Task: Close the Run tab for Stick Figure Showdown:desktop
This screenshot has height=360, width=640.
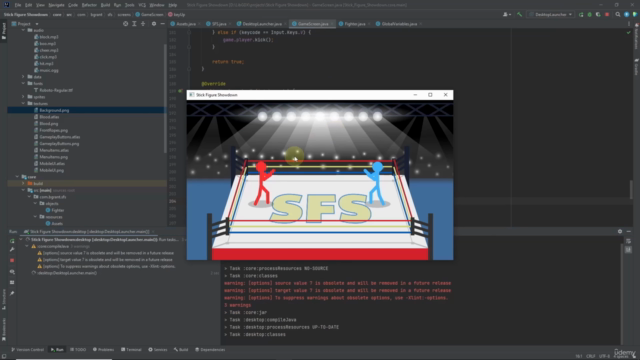Action: pos(153,231)
